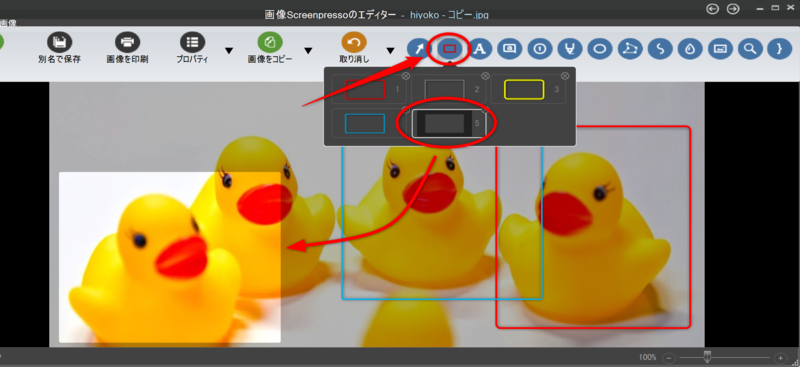Expand dropdown arrow next to 取り消し
This screenshot has height=367, width=800.
point(390,51)
